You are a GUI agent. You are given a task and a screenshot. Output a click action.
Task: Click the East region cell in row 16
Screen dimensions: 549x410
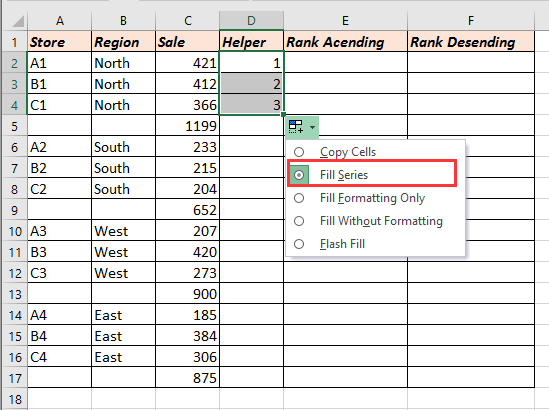coord(123,357)
